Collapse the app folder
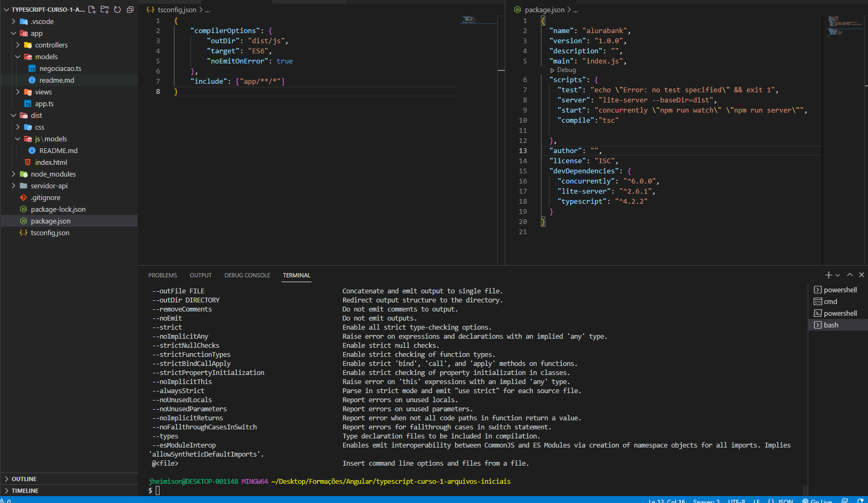This screenshot has width=868, height=503. pyautogui.click(x=69, y=33)
